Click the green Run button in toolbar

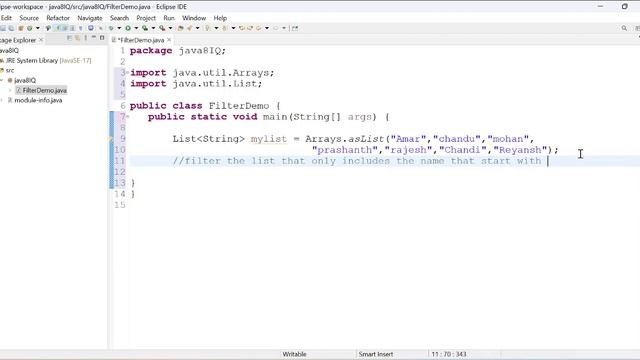pos(128,28)
